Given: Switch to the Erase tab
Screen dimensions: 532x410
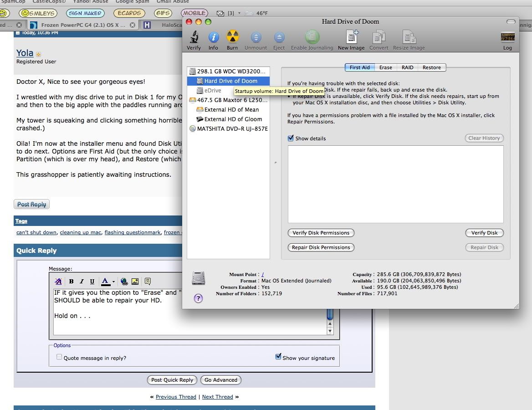Looking at the screenshot, I should coord(385,67).
